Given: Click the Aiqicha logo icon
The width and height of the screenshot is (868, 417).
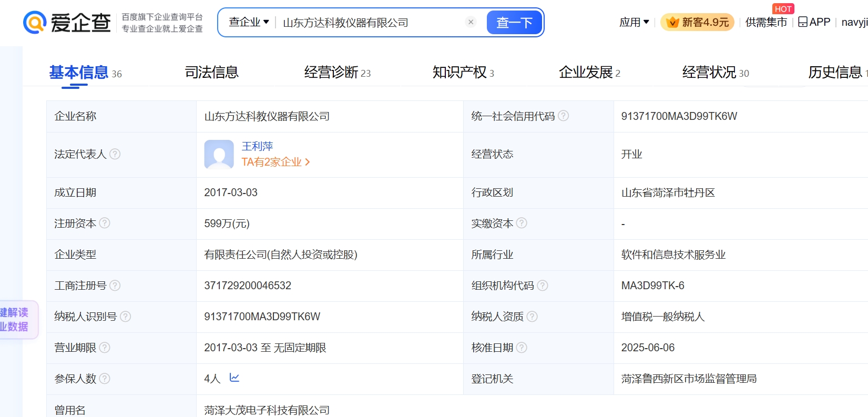Looking at the screenshot, I should (x=35, y=22).
